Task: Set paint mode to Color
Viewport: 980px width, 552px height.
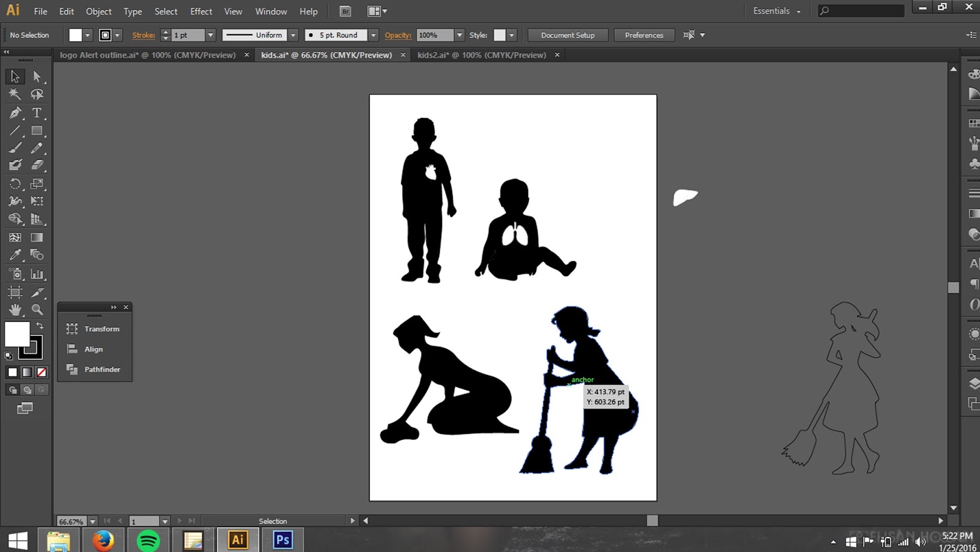Action: [12, 372]
